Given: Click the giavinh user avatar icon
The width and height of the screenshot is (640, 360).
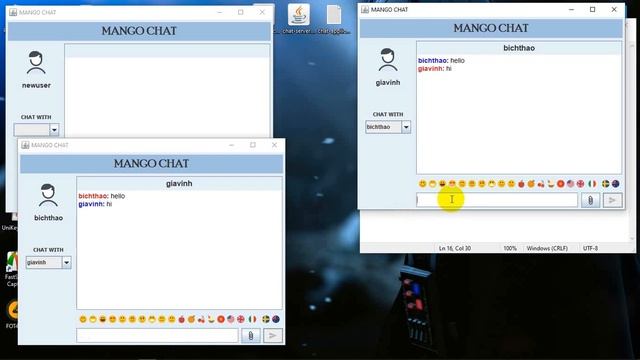Looking at the screenshot, I should point(387,60).
